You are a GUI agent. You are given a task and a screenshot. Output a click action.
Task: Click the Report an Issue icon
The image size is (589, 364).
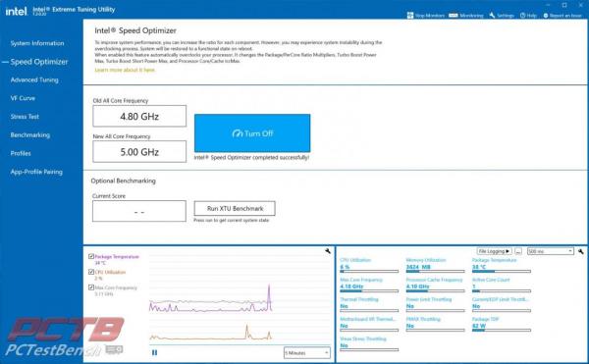click(546, 16)
